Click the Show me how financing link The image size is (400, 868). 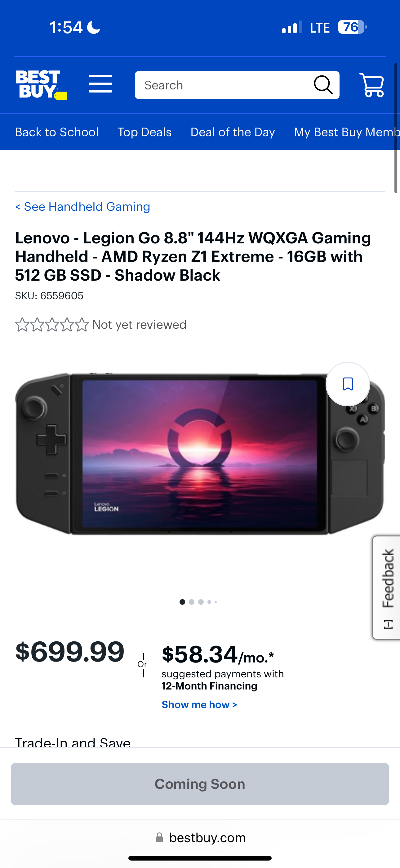tap(199, 705)
